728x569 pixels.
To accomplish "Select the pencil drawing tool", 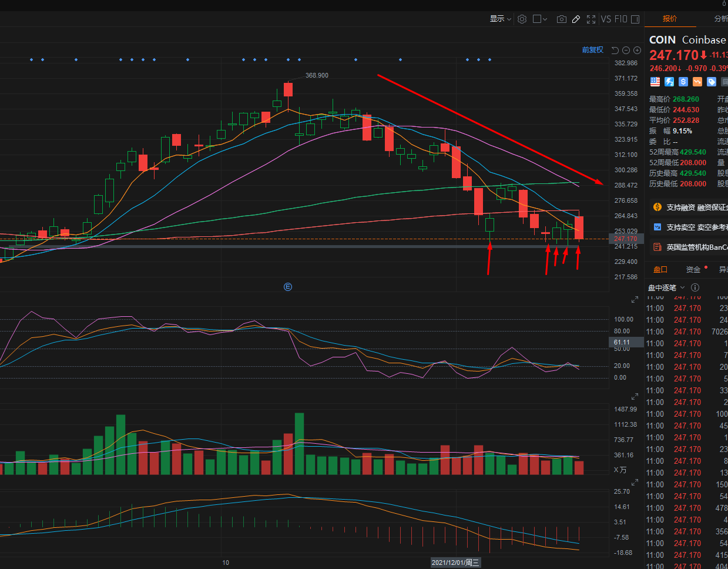I will tap(576, 19).
